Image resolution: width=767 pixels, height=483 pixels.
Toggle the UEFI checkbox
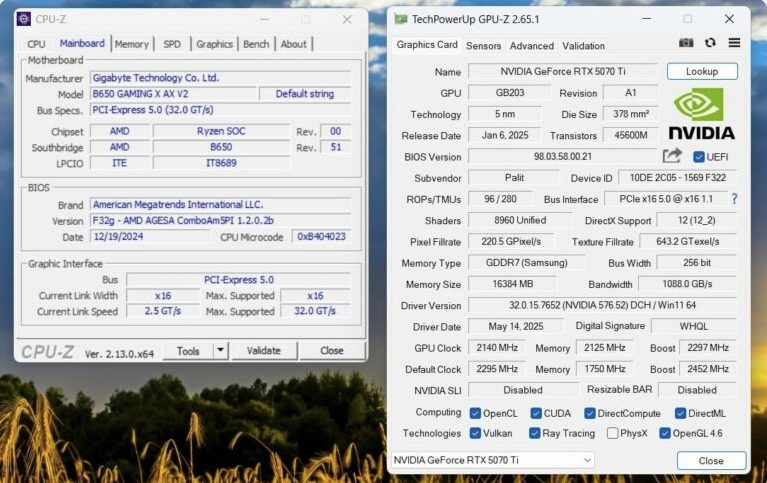[699, 157]
